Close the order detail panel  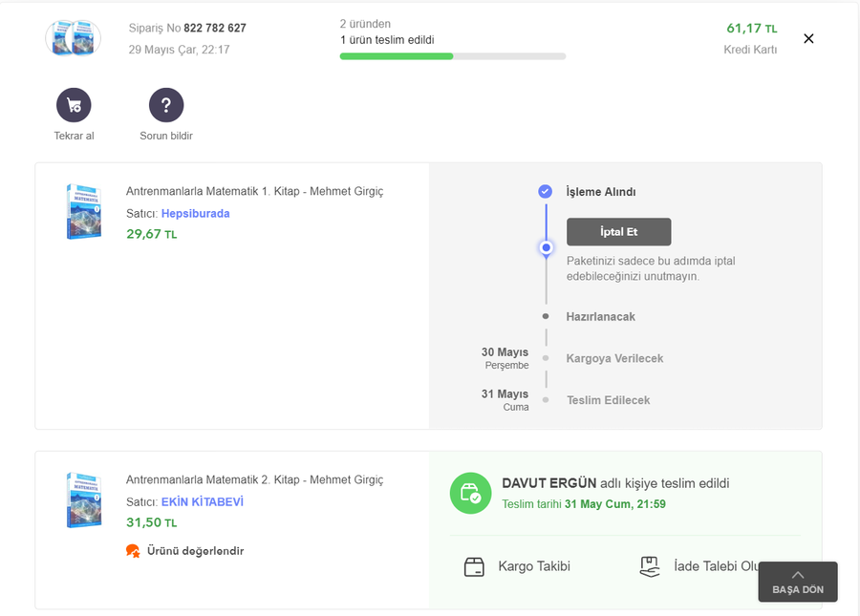pyautogui.click(x=808, y=39)
